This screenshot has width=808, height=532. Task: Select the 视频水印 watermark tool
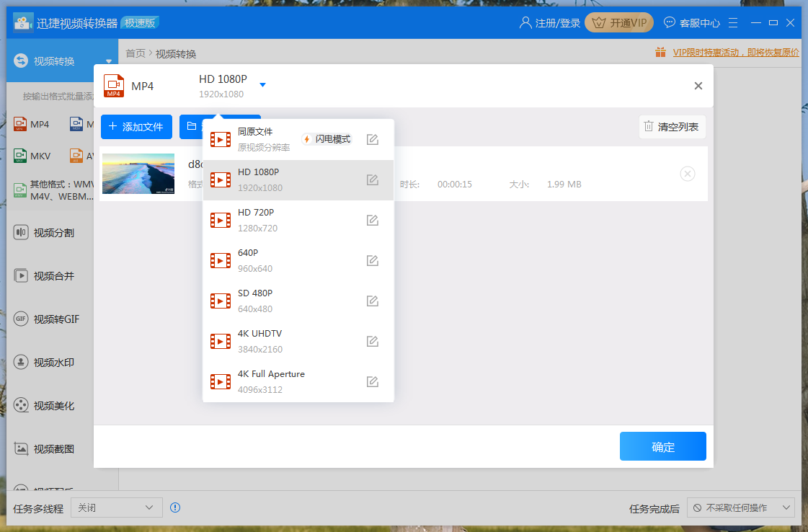tap(43, 362)
